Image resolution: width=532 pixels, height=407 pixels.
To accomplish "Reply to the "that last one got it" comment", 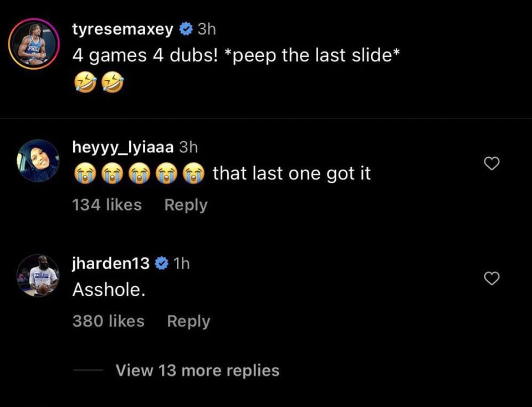I will tap(186, 205).
